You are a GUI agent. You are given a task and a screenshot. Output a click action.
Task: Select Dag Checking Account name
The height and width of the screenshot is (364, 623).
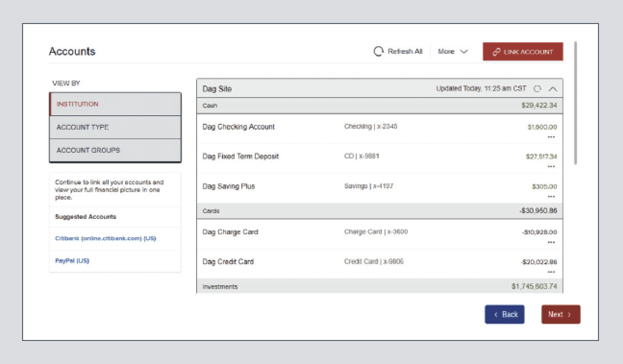point(239,127)
